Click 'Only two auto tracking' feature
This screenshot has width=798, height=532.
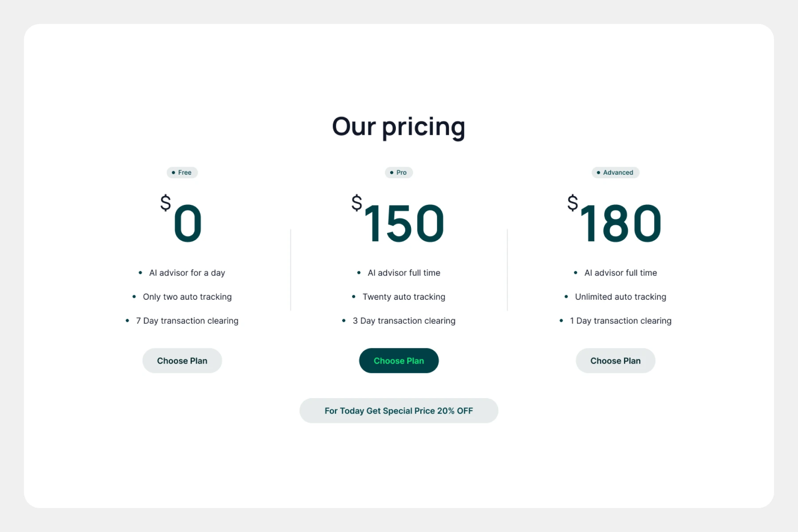pyautogui.click(x=187, y=297)
